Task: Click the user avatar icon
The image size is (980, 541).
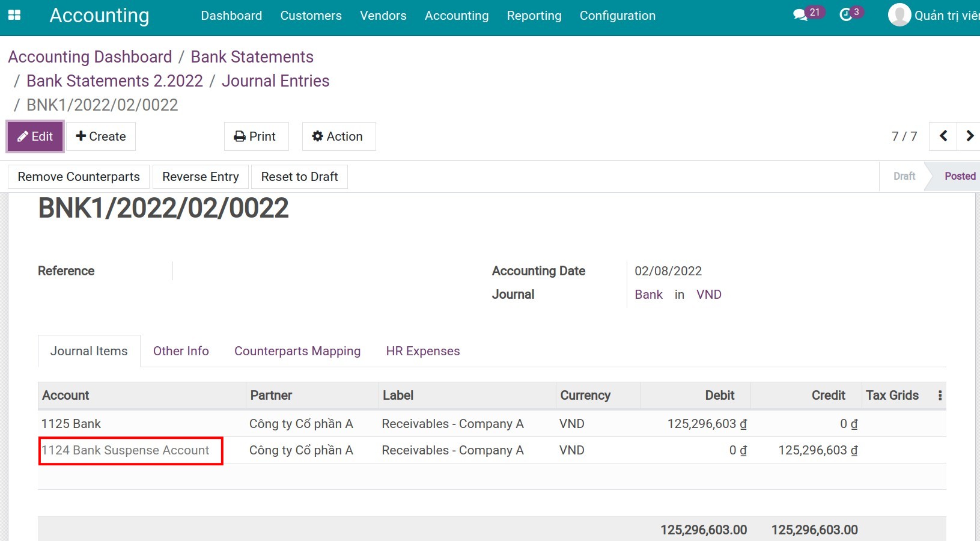Action: click(899, 16)
